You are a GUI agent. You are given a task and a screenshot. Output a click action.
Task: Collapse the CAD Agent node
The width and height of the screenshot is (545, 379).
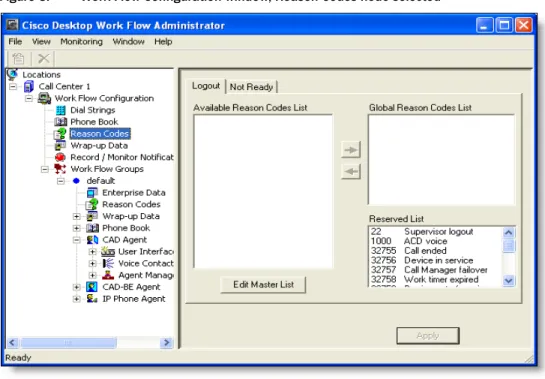coord(77,240)
